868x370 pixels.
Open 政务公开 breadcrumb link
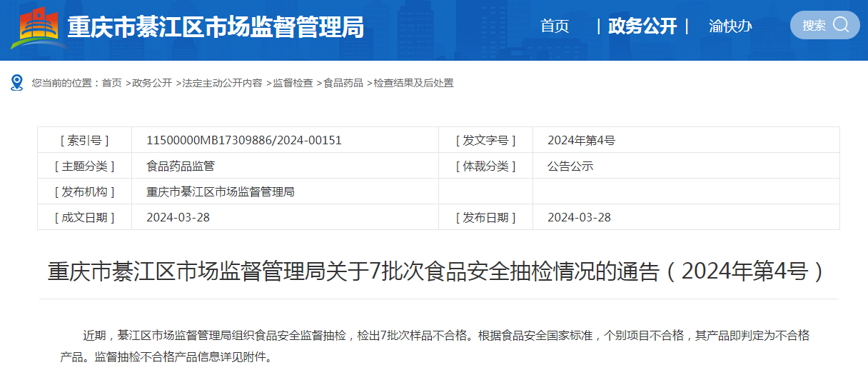[x=152, y=83]
